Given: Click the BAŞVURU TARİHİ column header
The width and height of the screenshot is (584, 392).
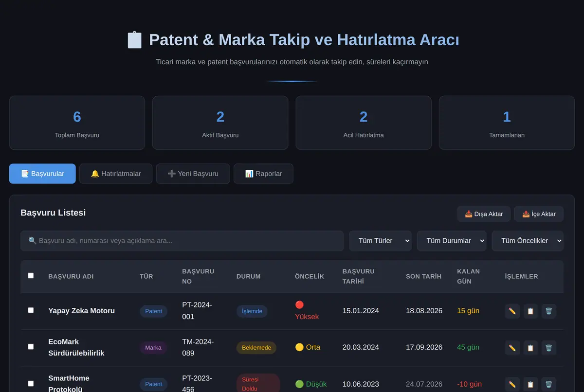Looking at the screenshot, I should click(x=359, y=276).
